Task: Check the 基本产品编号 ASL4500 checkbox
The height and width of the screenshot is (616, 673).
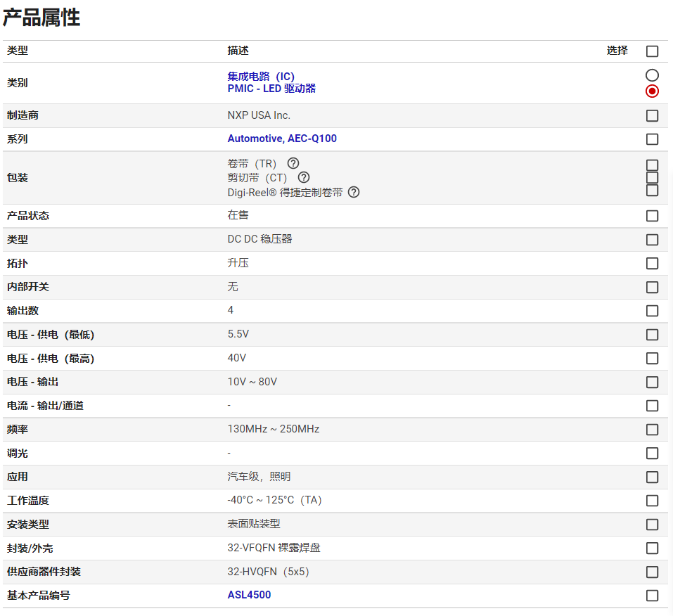Action: point(652,596)
